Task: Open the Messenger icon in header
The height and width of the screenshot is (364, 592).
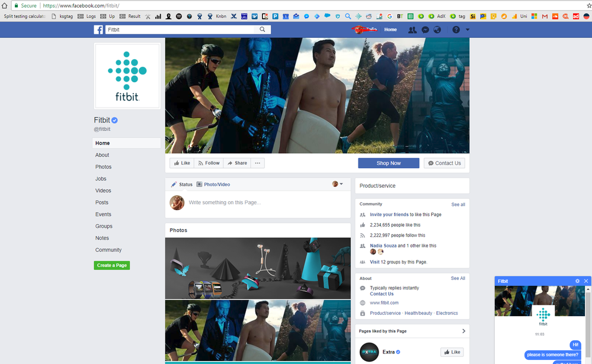Action: (425, 30)
